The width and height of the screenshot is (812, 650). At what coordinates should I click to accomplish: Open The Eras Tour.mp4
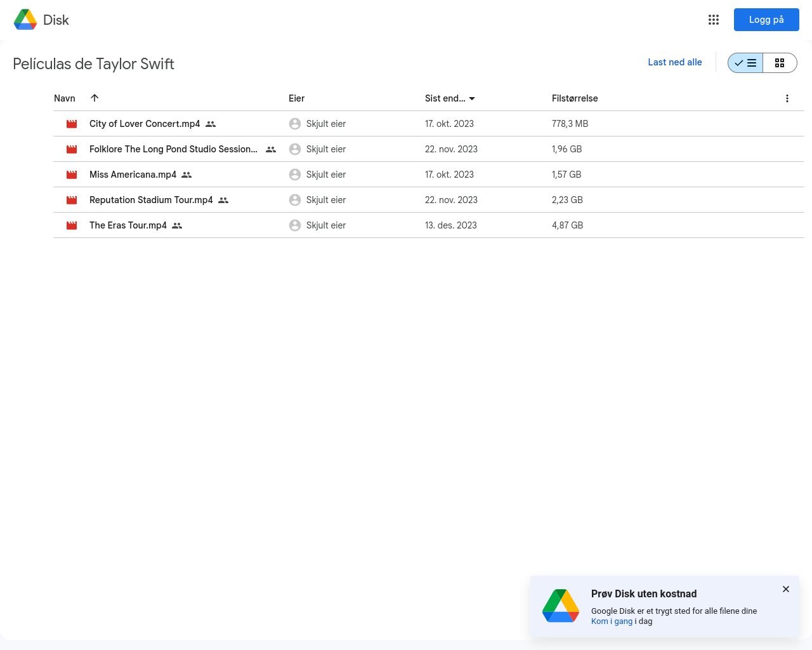pos(128,225)
